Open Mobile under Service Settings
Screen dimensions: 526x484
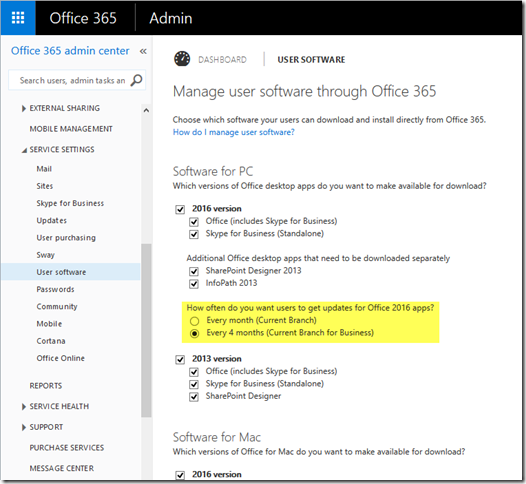pyautogui.click(x=49, y=324)
